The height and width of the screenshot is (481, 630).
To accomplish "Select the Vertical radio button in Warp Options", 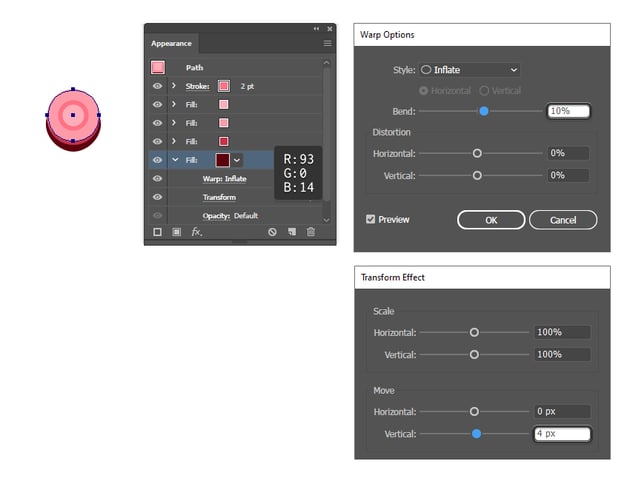I will (x=484, y=91).
